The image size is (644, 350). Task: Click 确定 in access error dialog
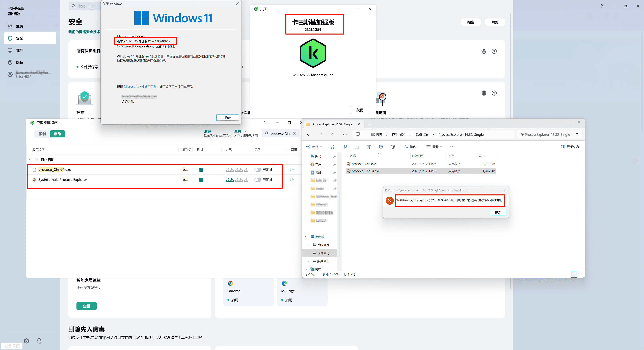pos(498,213)
